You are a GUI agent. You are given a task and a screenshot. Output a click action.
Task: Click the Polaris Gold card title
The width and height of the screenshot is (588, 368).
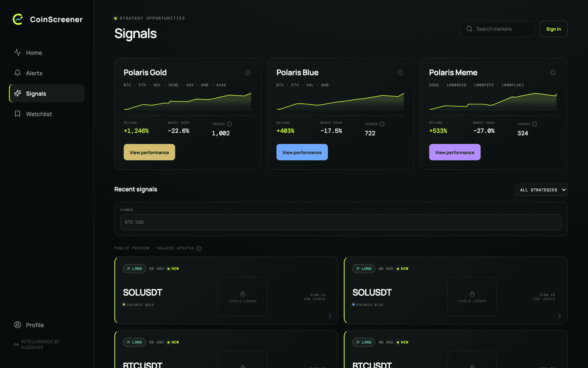click(x=145, y=72)
